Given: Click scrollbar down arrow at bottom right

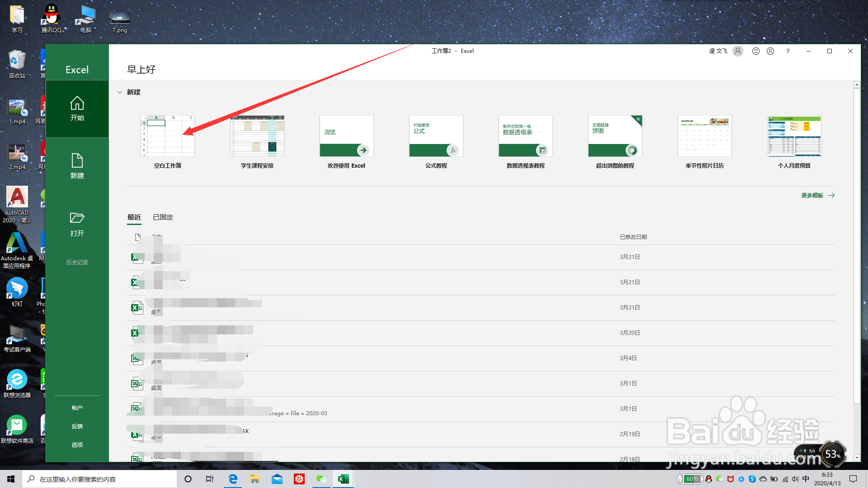Looking at the screenshot, I should coord(856,458).
